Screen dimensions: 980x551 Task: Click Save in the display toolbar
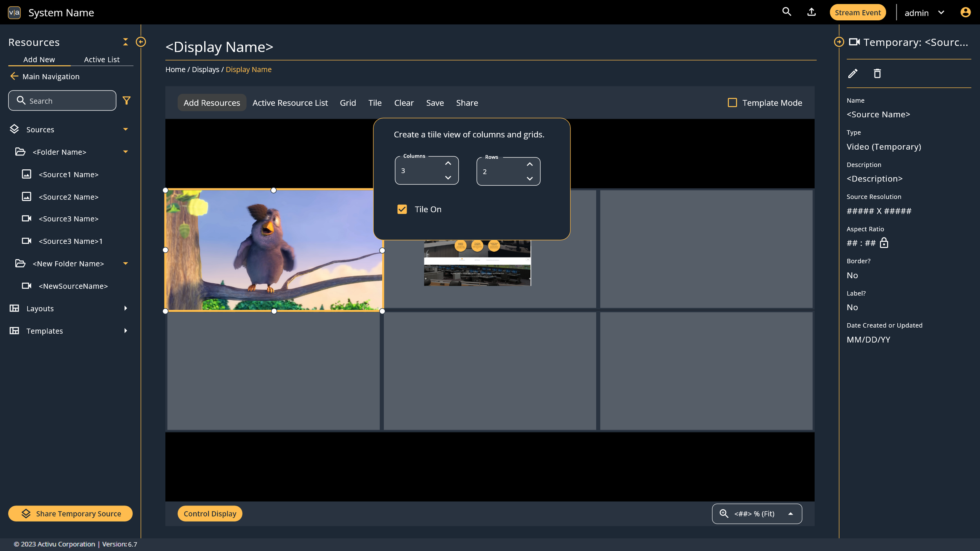[x=435, y=103]
